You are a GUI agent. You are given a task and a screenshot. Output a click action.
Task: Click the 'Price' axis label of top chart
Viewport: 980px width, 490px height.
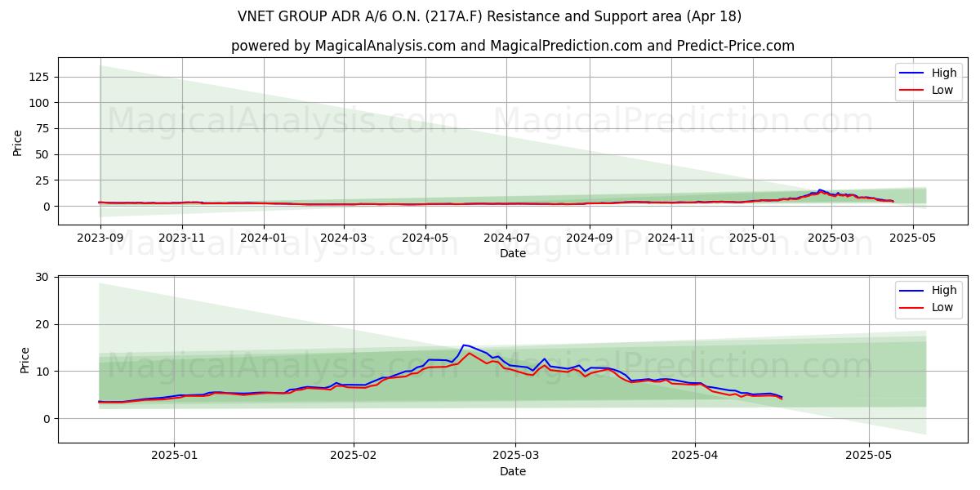[x=18, y=142]
